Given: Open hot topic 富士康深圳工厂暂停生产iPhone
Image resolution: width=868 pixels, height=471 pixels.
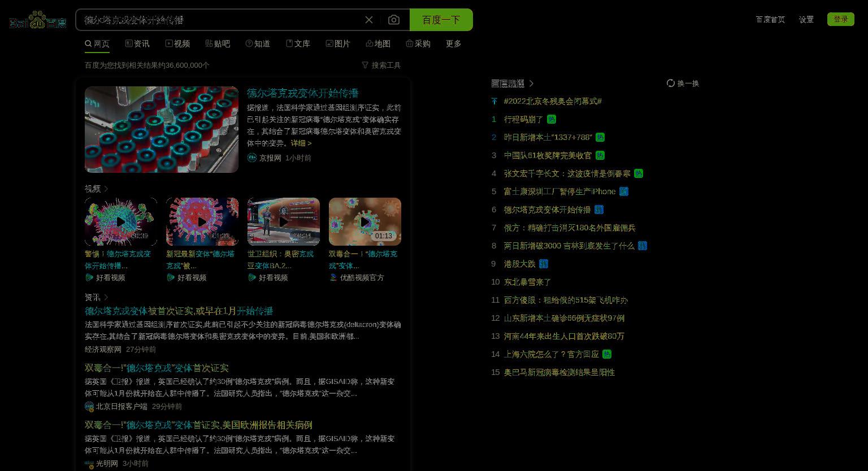Looking at the screenshot, I should 559,191.
